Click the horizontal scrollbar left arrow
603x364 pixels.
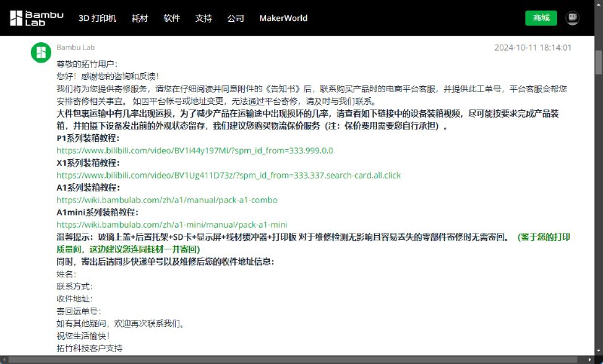(x=4, y=359)
